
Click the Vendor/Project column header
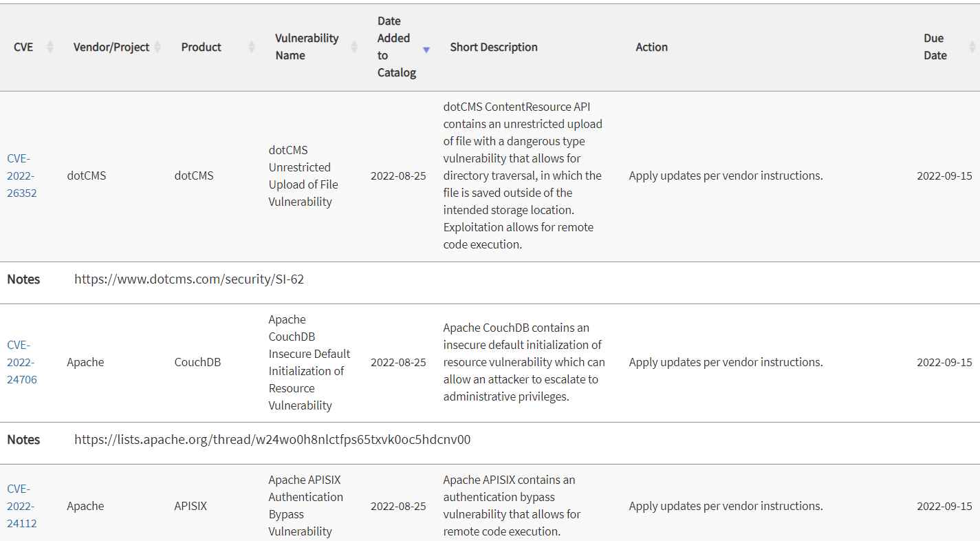[111, 47]
